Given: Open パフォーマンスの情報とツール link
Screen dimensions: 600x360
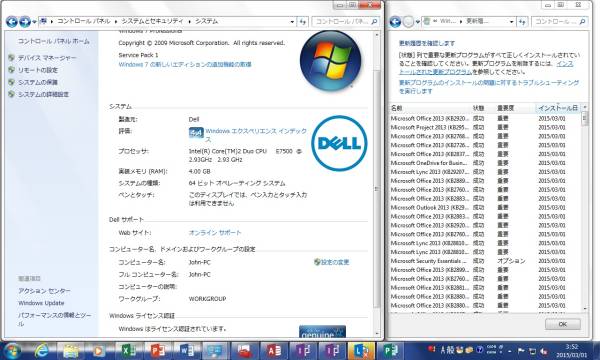Looking at the screenshot, I should click(x=54, y=319).
